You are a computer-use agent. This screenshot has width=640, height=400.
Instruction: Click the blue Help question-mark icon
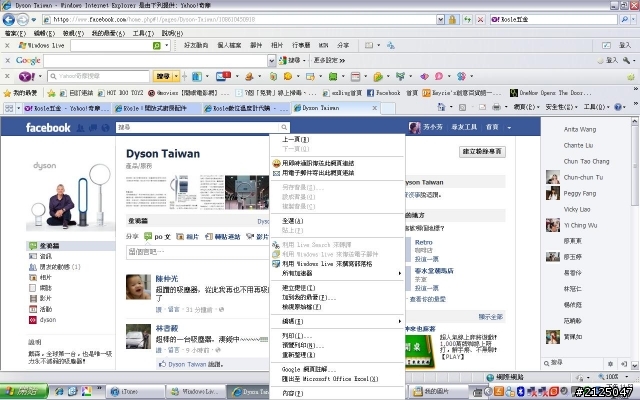(618, 107)
